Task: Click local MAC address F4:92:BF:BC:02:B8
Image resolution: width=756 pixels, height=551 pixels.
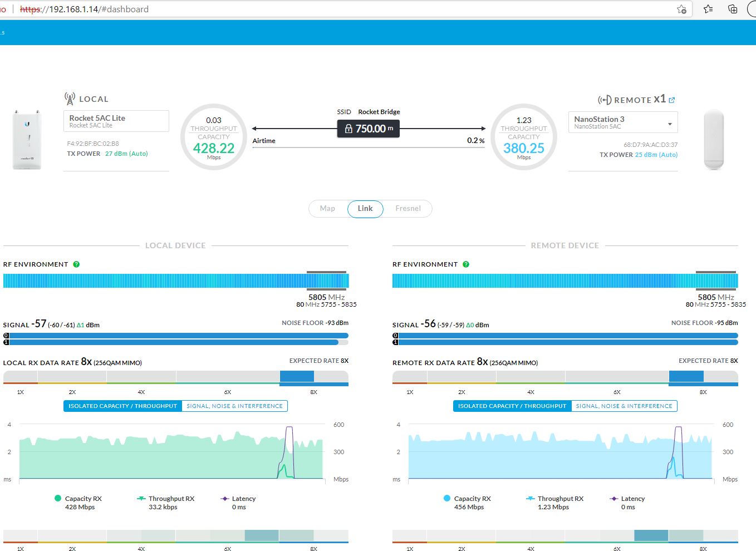Action: click(93, 144)
